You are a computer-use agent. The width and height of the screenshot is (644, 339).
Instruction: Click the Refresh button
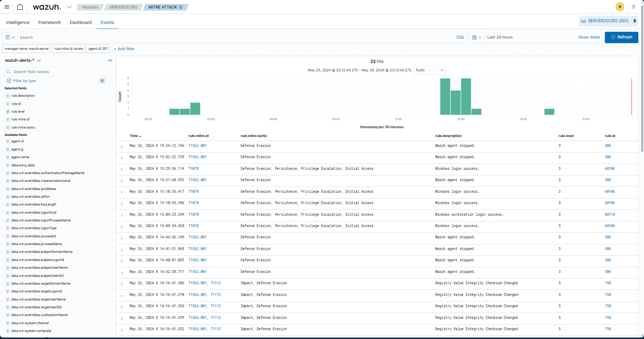coord(621,37)
